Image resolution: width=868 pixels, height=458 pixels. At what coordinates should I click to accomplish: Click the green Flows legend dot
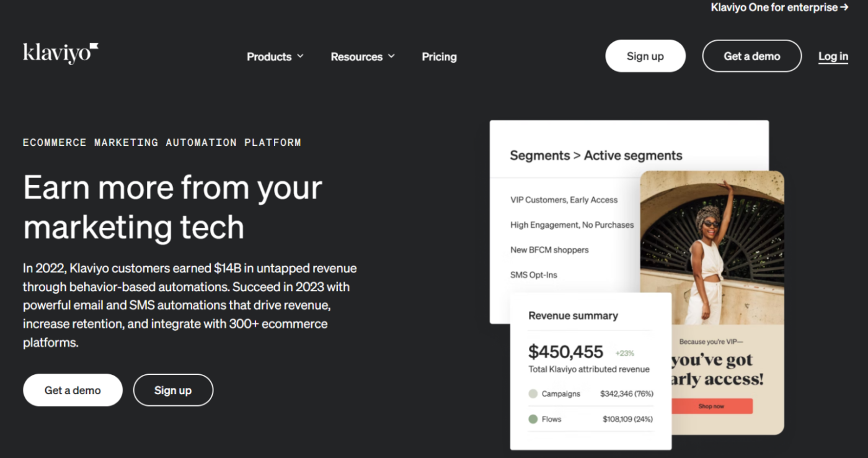coord(533,420)
